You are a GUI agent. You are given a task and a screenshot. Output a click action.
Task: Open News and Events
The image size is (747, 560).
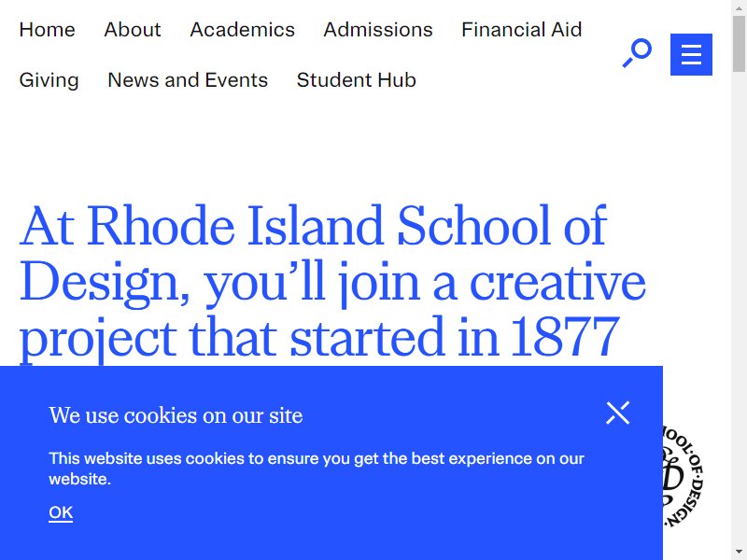point(188,80)
